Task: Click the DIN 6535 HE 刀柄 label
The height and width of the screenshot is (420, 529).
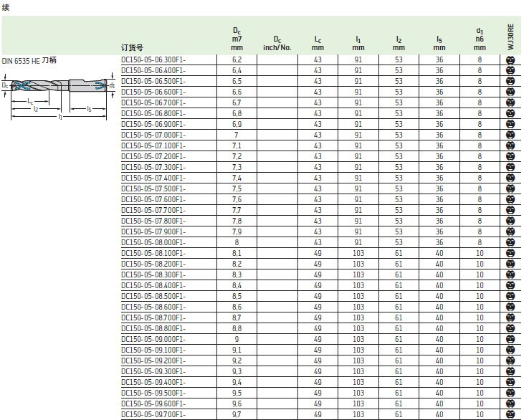Action: coord(29,61)
